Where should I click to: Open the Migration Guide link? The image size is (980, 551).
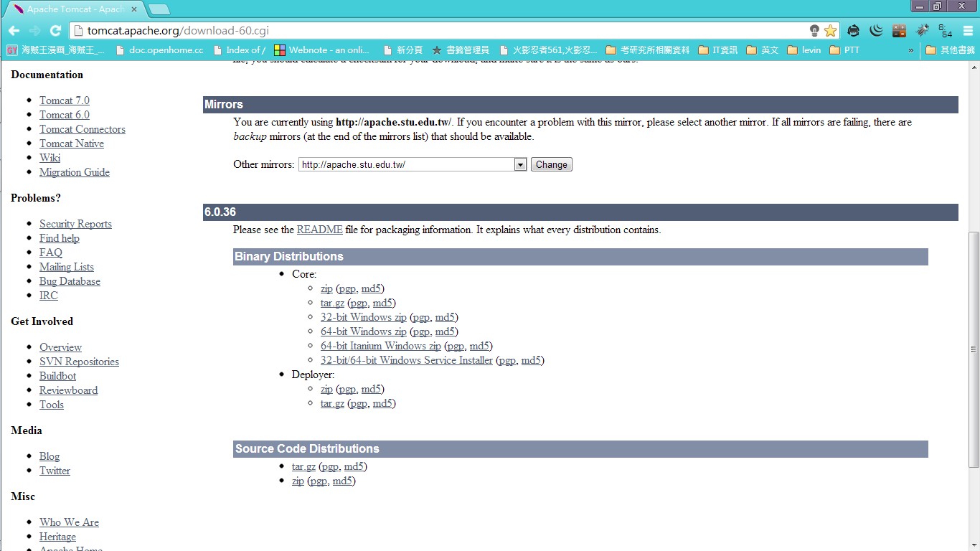75,172
